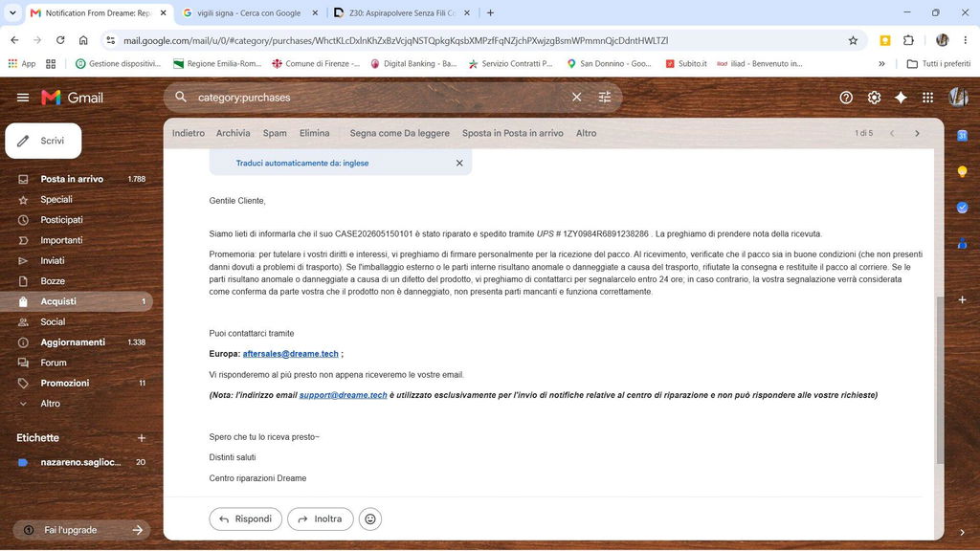Screen dimensions: 980x551
Task: Switch to the vigili signa Google tab
Action: (249, 12)
